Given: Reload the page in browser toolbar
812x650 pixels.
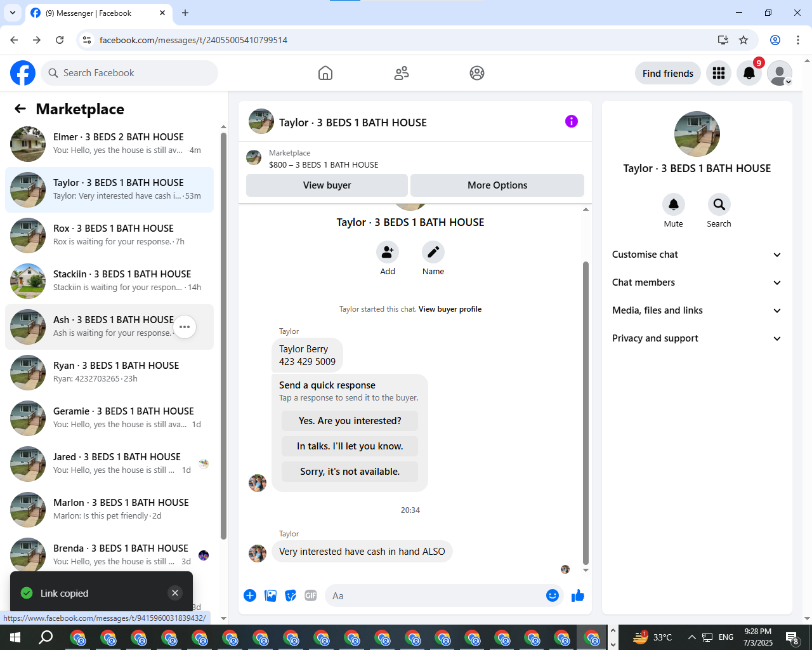Looking at the screenshot, I should pyautogui.click(x=60, y=40).
